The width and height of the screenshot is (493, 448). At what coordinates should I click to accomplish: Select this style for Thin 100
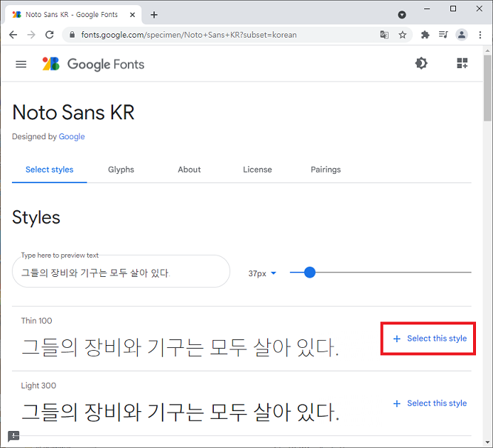coord(430,339)
